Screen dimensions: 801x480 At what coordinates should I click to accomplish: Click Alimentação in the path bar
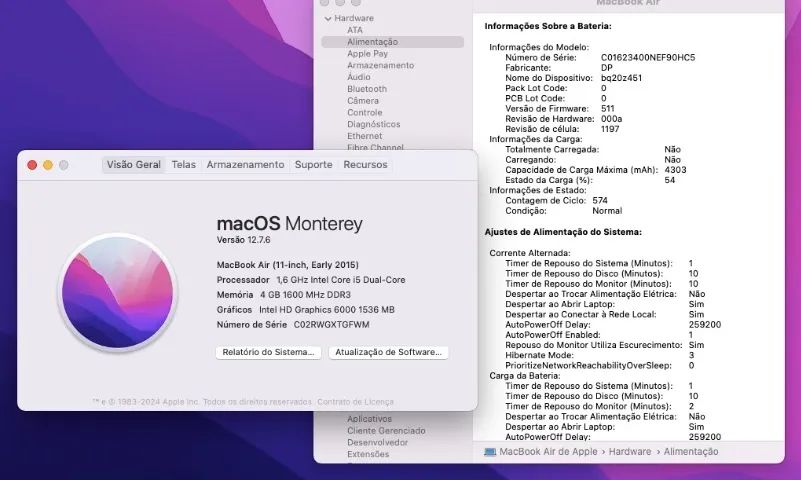(691, 451)
